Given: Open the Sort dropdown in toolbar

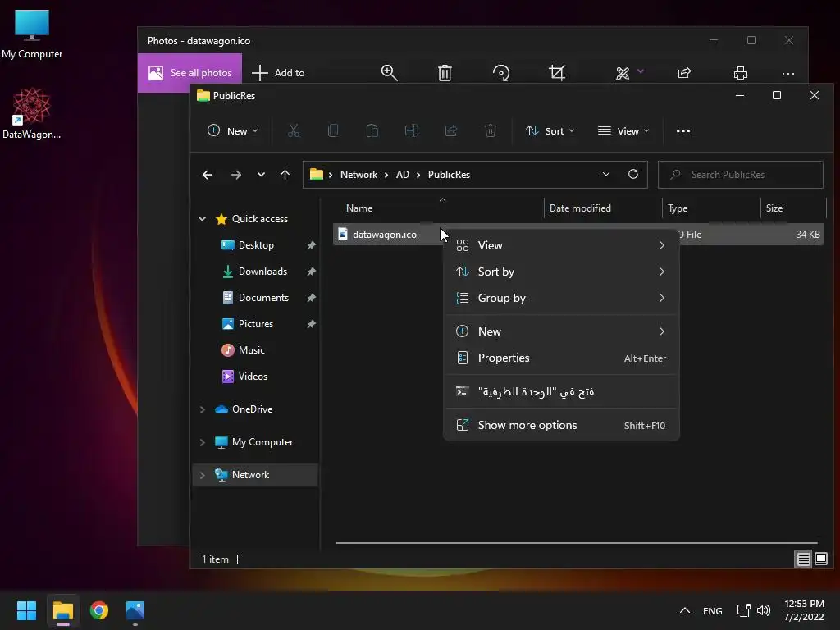Looking at the screenshot, I should tap(550, 130).
